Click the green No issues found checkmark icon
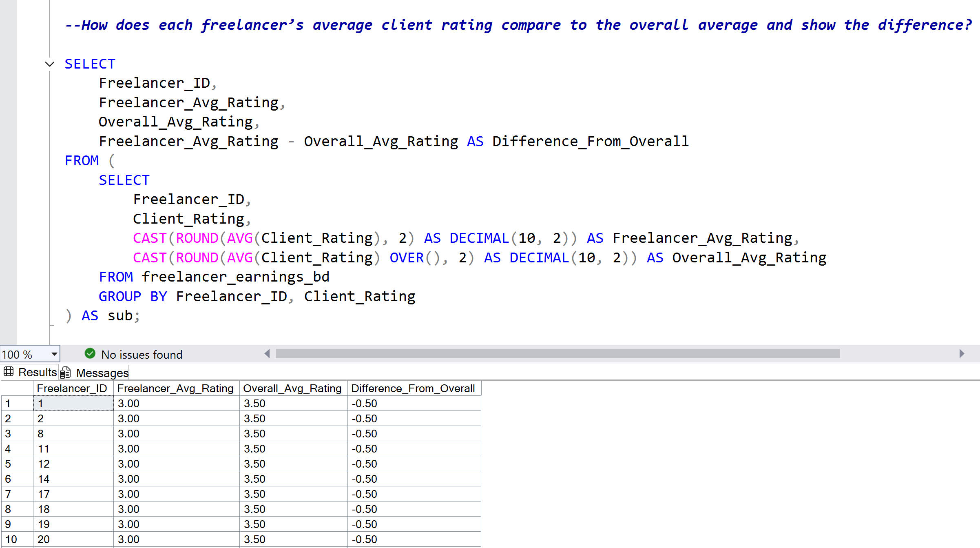The image size is (980, 548). click(90, 353)
